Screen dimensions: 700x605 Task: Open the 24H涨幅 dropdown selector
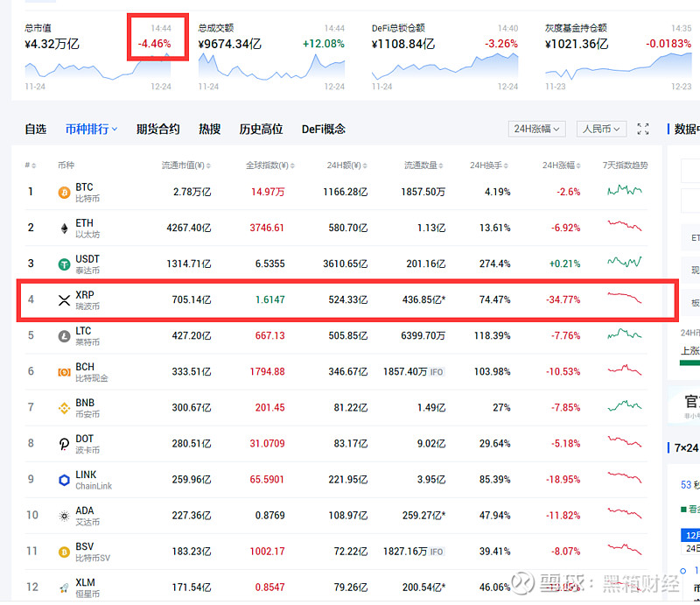point(537,129)
